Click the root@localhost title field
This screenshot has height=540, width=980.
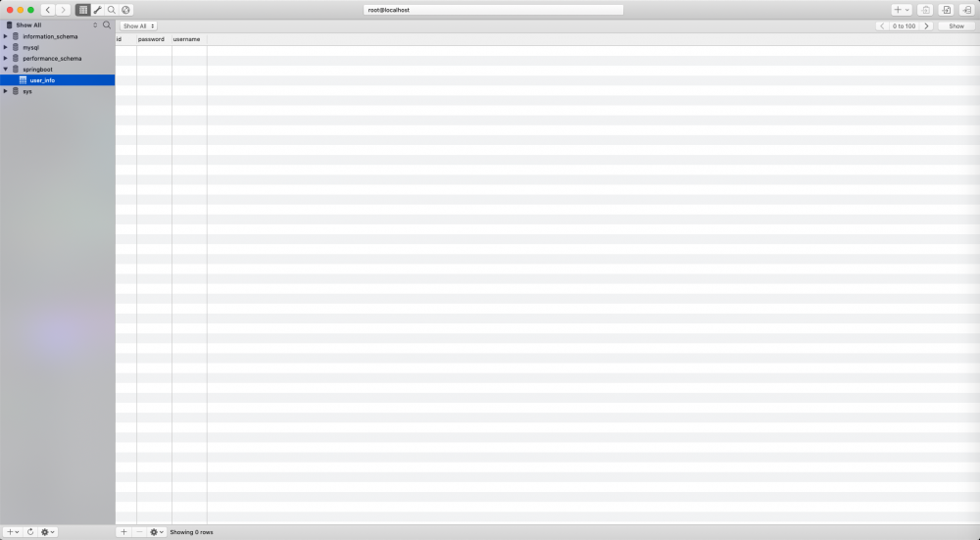493,10
